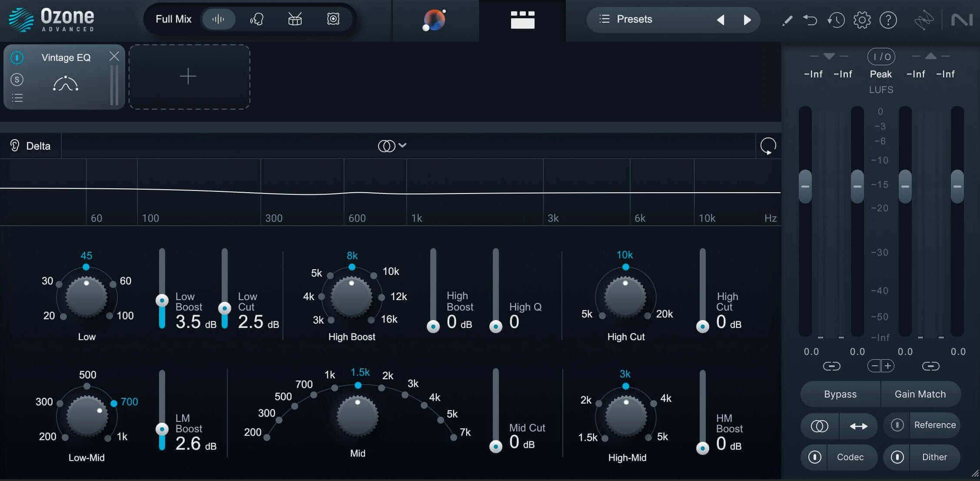Toggle output gain link icon
The width and height of the screenshot is (980, 481).
pos(930,366)
